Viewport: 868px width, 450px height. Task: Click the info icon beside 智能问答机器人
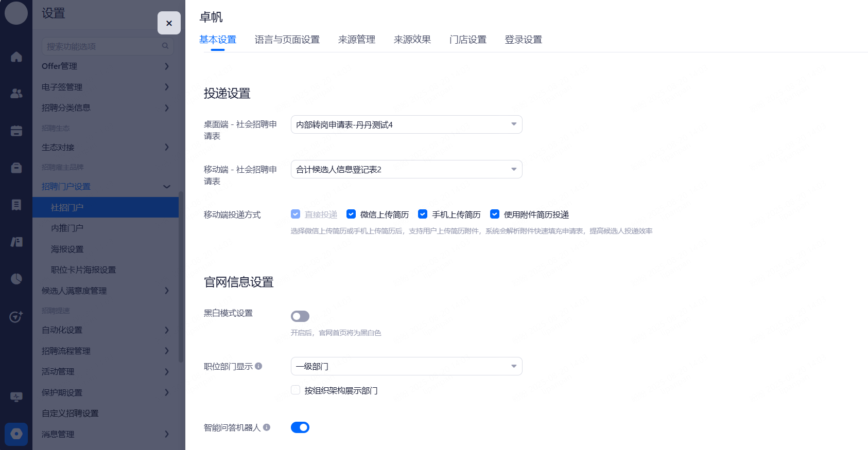pos(267,427)
